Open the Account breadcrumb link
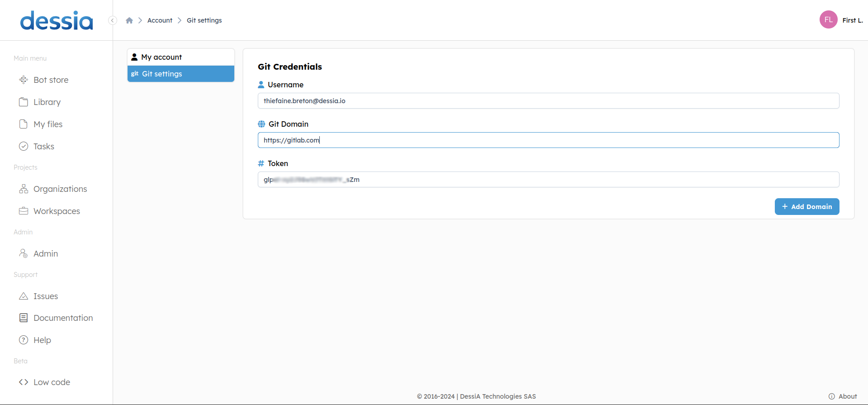 coord(160,20)
